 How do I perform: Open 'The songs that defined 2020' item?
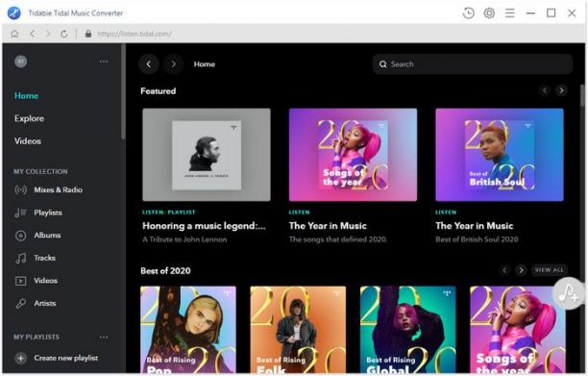tap(337, 239)
